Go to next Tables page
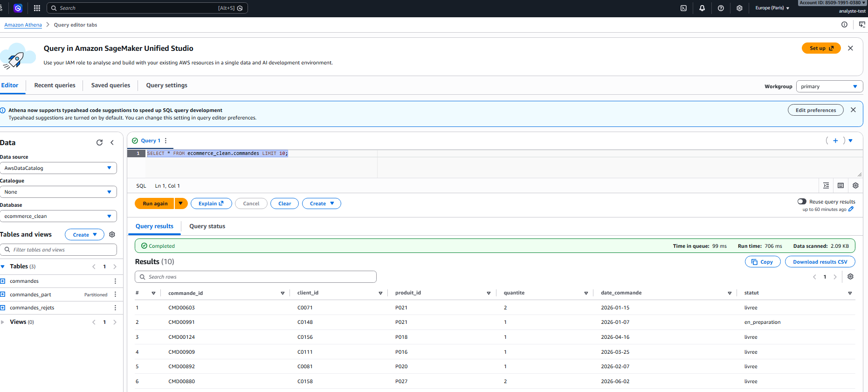Screen dimensions: 868x392 pyautogui.click(x=115, y=266)
